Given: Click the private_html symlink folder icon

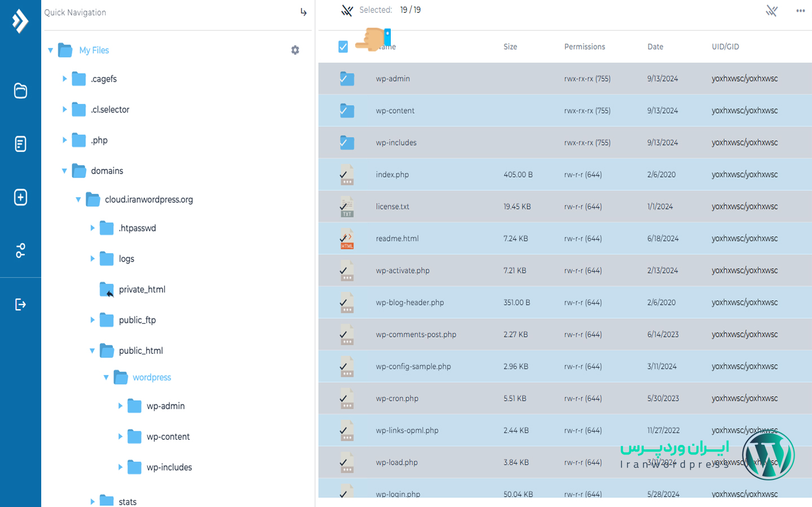Looking at the screenshot, I should [107, 289].
